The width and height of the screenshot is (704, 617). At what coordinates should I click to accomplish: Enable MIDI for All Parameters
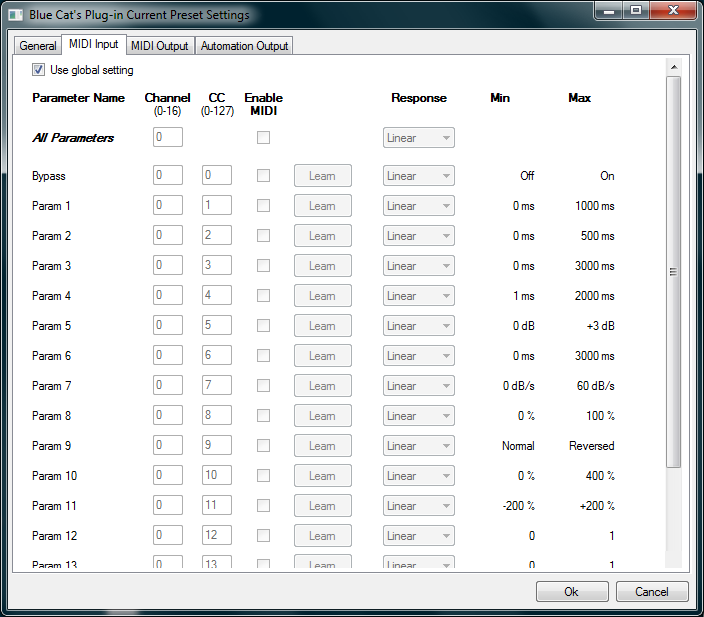point(264,137)
